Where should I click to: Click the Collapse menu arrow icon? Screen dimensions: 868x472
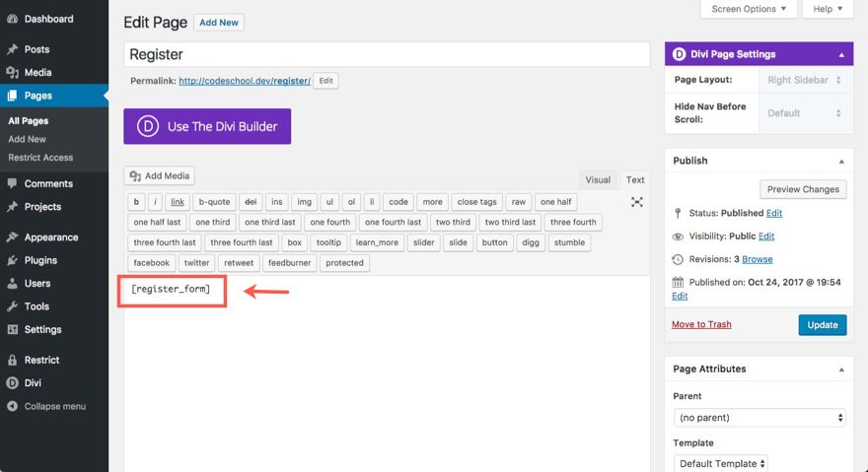[12, 406]
